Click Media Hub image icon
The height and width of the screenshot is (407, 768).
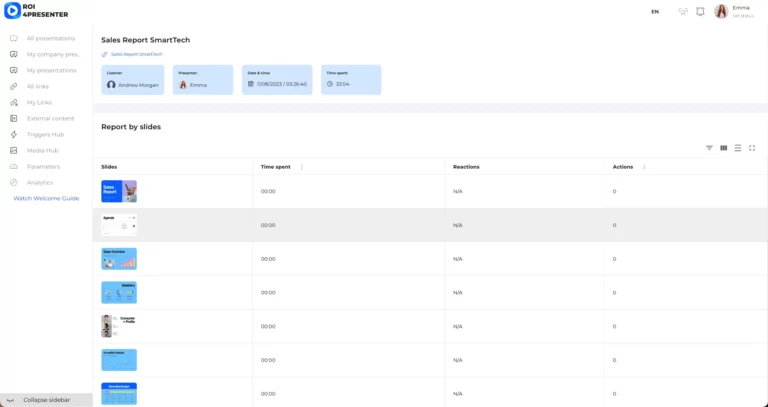tap(14, 150)
